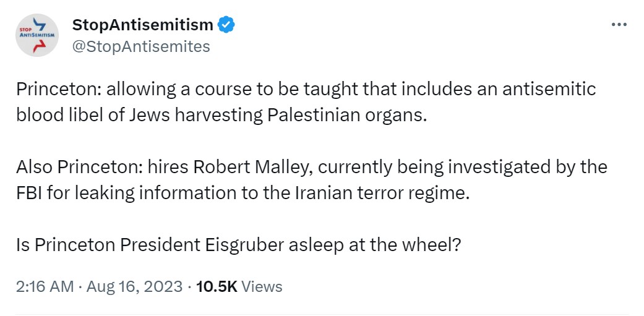Click the Views label beside the count

(x=261, y=286)
